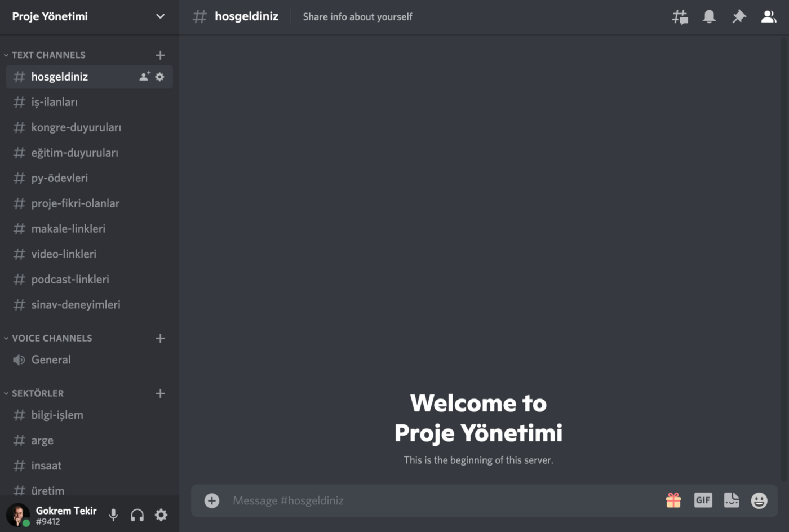Toggle the member list visibility

click(x=768, y=17)
